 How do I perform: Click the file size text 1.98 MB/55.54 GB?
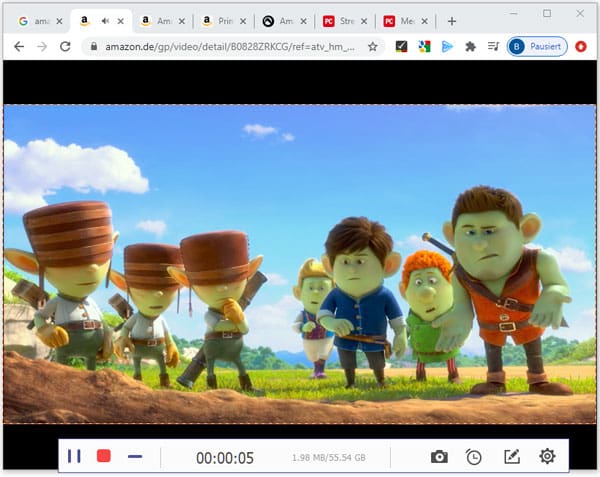coord(329,457)
